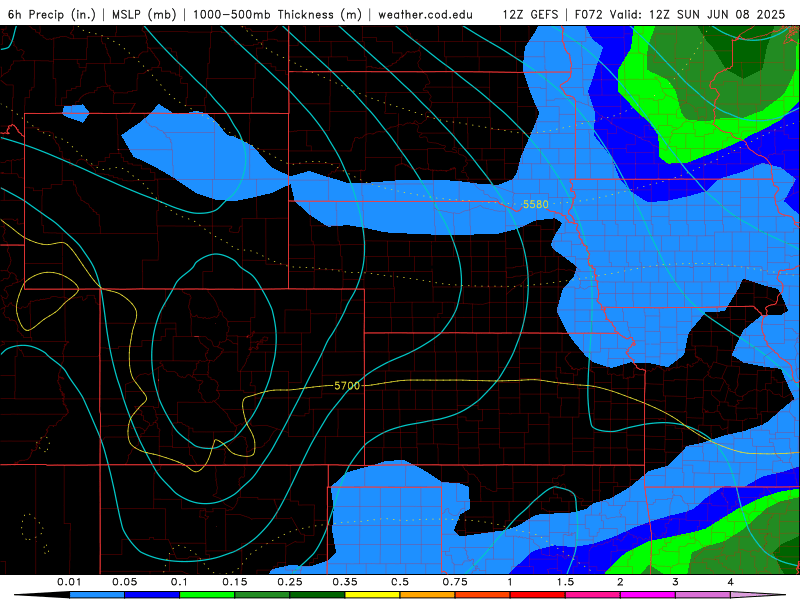This screenshot has height=600, width=800.
Task: Click the 0.35 legend value
Action: 345,582
